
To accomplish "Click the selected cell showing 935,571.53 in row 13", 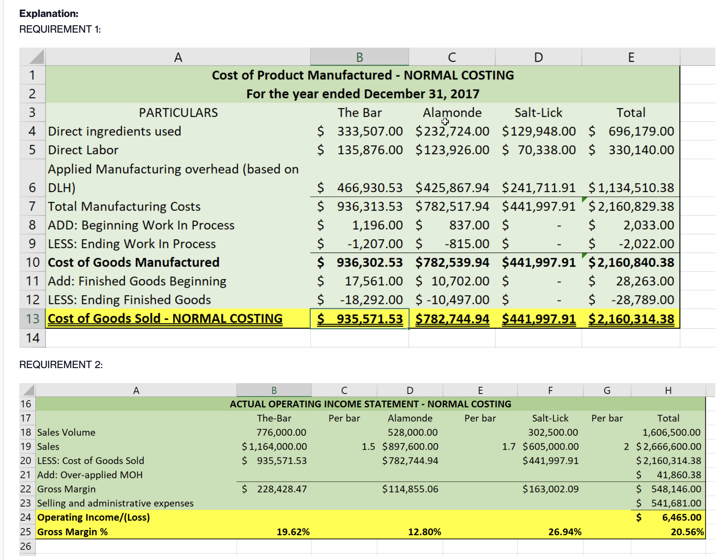I will 359,319.
